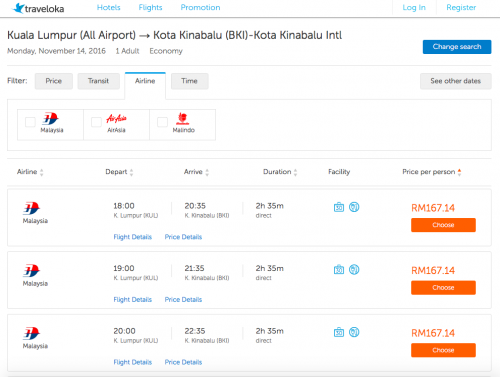Click baggage icon on 20:00 flight
The height and width of the screenshot is (377, 500).
(339, 332)
